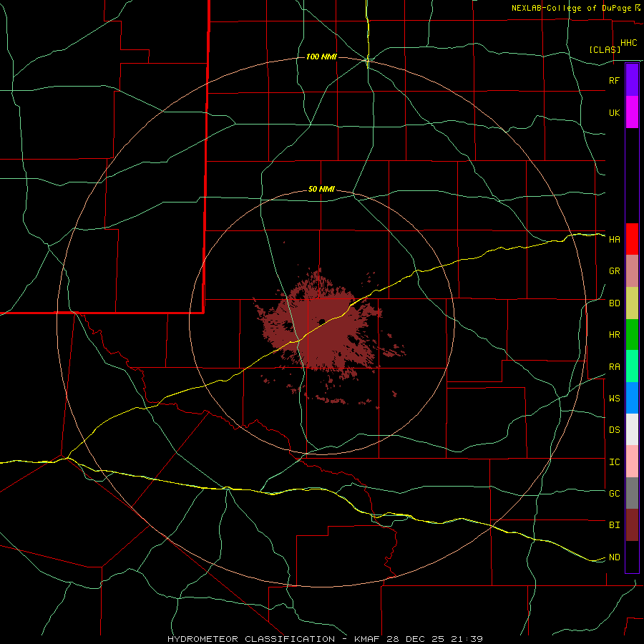
Task: Click the Hydrometeor Classification KMAF title caption
Action: tap(325, 639)
